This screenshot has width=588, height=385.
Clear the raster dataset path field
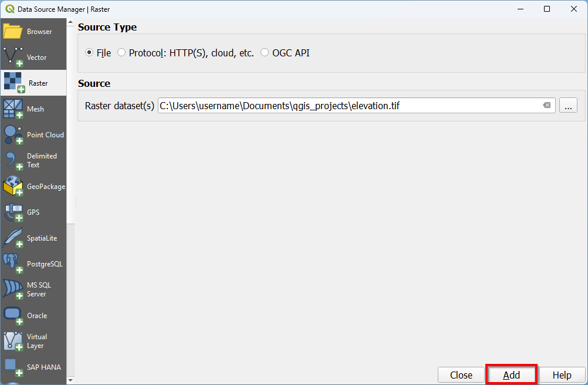pyautogui.click(x=547, y=106)
